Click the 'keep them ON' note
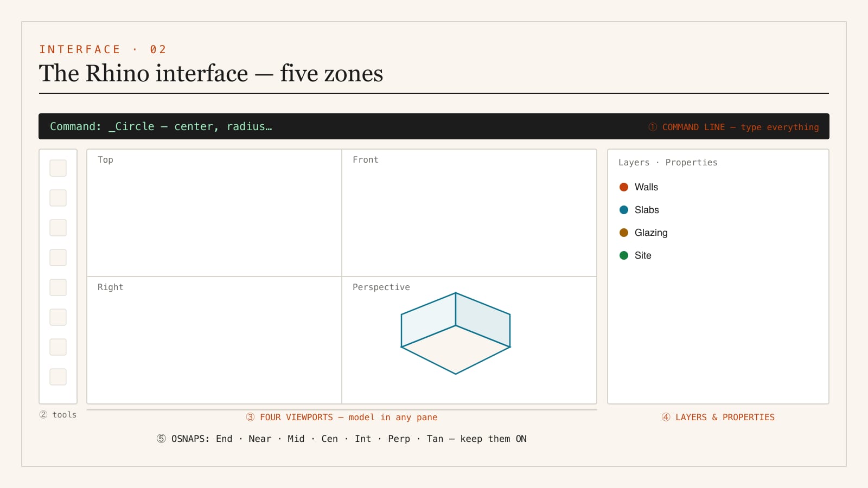 (493, 439)
